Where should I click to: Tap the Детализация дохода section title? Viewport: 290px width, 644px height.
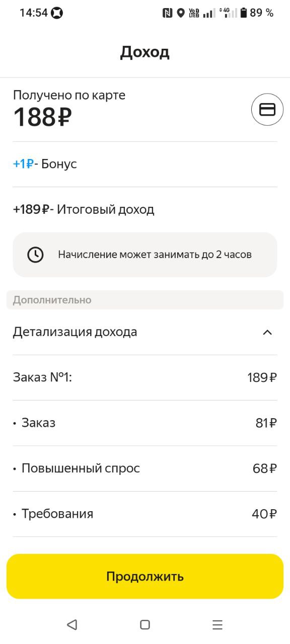[x=75, y=332]
